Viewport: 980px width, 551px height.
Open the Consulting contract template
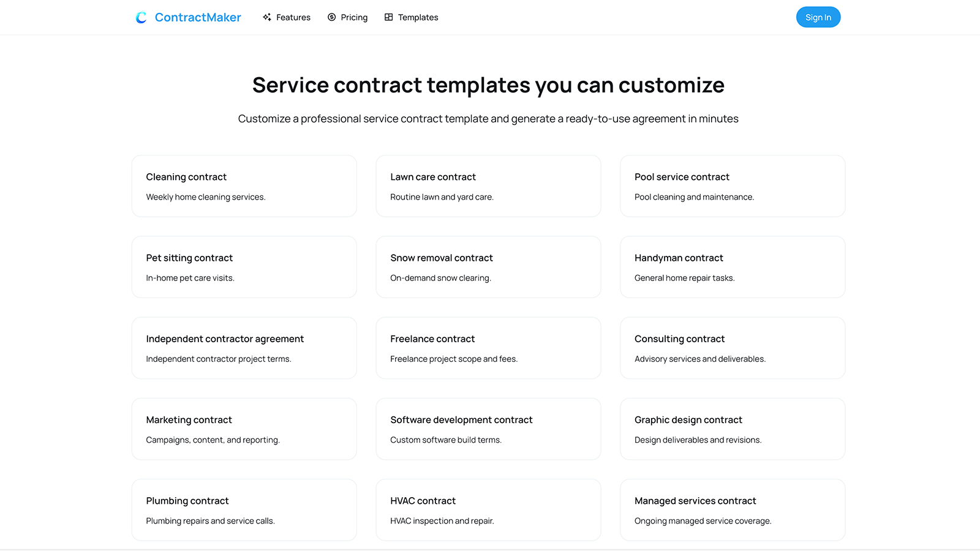click(x=733, y=348)
